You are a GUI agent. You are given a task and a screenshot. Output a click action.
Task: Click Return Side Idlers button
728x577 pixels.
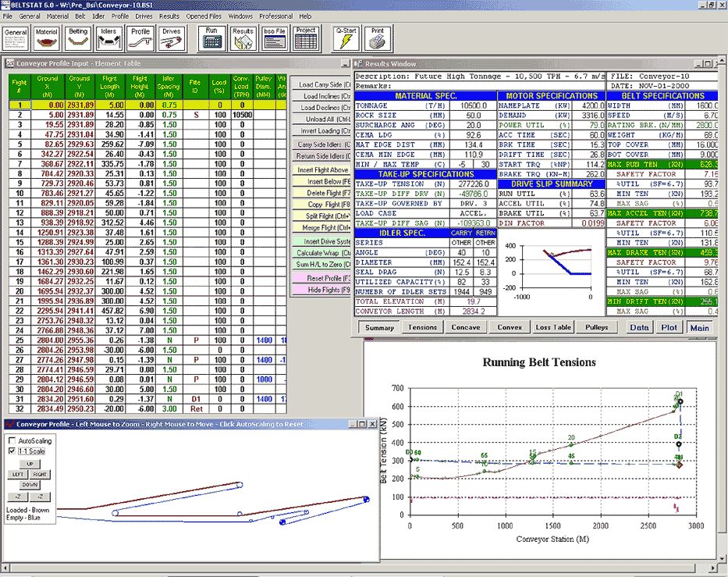(321, 155)
